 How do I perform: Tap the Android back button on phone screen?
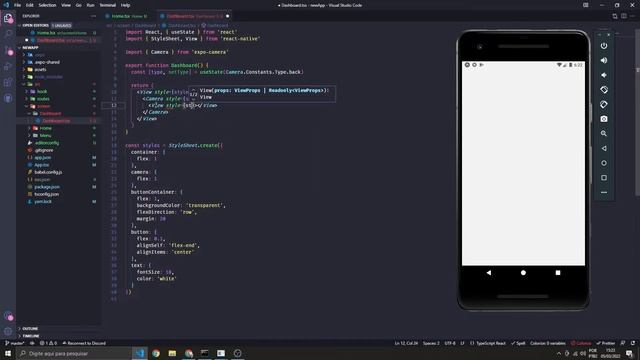[489, 273]
